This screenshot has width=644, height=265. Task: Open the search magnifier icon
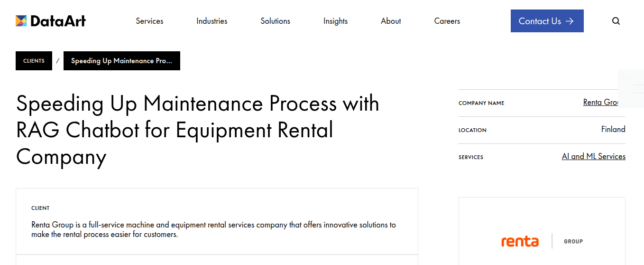(x=616, y=21)
